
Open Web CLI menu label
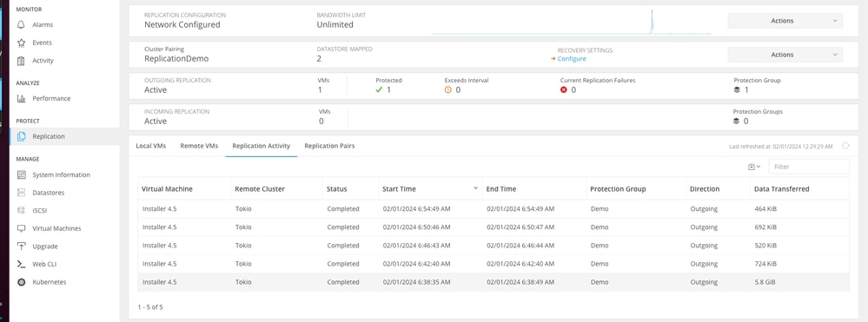pyautogui.click(x=45, y=264)
